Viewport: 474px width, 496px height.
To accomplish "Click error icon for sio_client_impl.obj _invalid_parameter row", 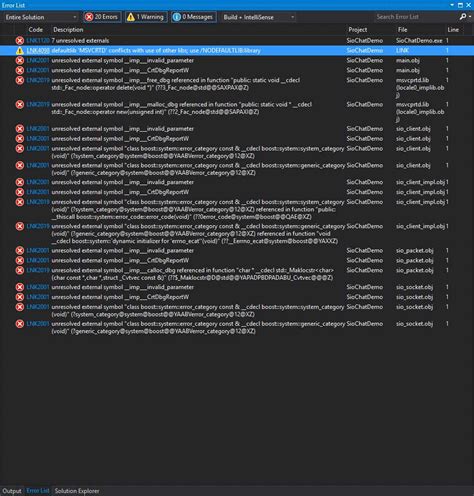I will [x=20, y=182].
